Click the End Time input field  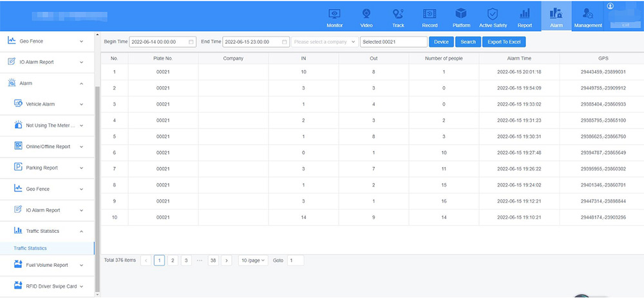pyautogui.click(x=256, y=42)
